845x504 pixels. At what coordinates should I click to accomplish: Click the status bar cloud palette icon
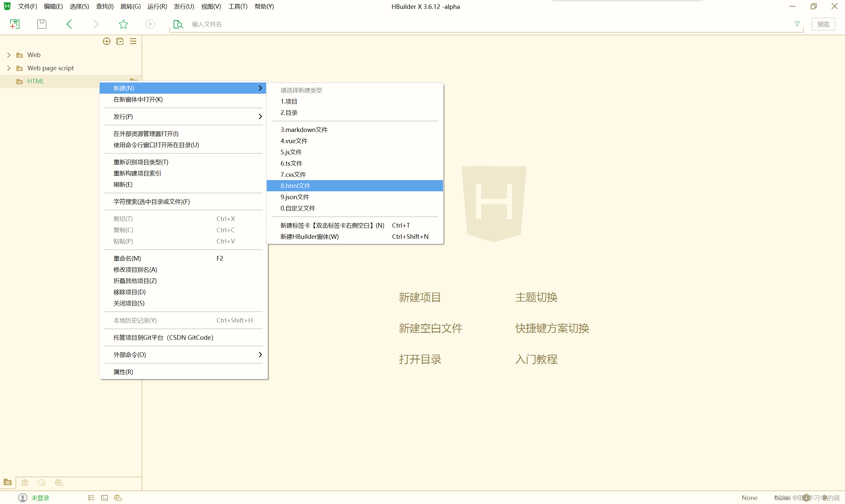[x=118, y=498]
